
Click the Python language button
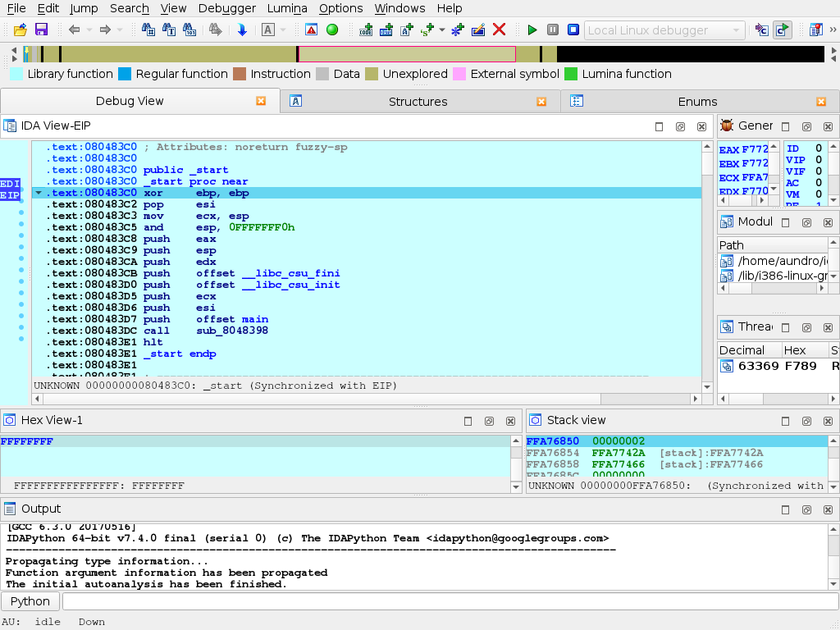point(30,601)
